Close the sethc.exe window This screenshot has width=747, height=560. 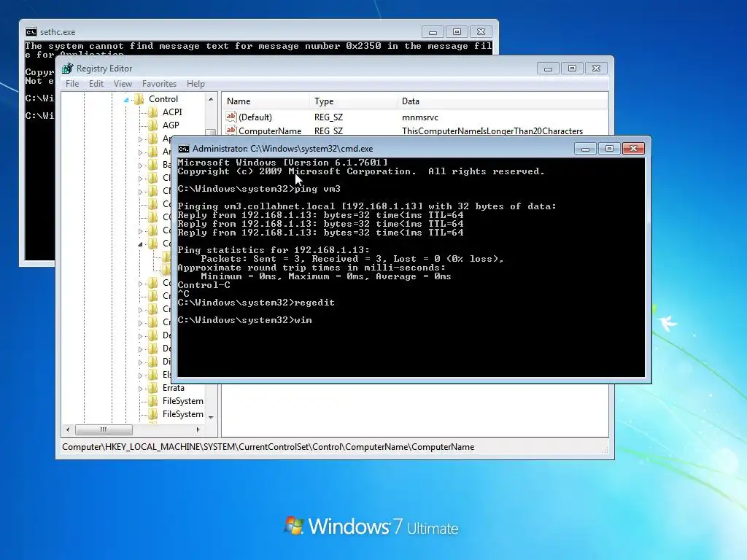(481, 32)
